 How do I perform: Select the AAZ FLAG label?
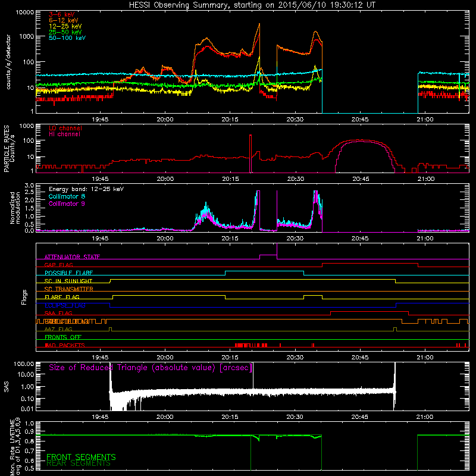pyautogui.click(x=58, y=329)
